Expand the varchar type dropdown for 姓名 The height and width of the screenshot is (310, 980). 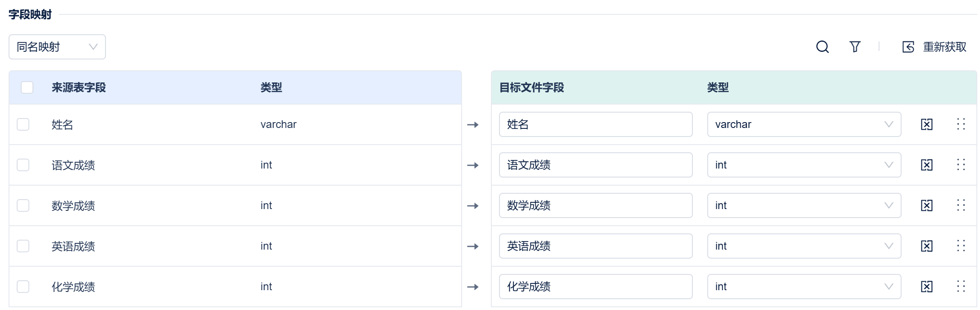pos(804,124)
